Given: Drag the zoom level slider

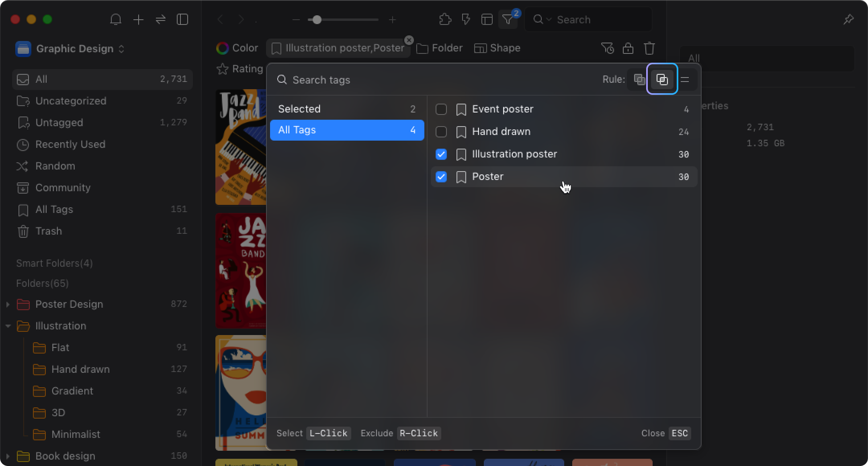Looking at the screenshot, I should click(x=317, y=20).
